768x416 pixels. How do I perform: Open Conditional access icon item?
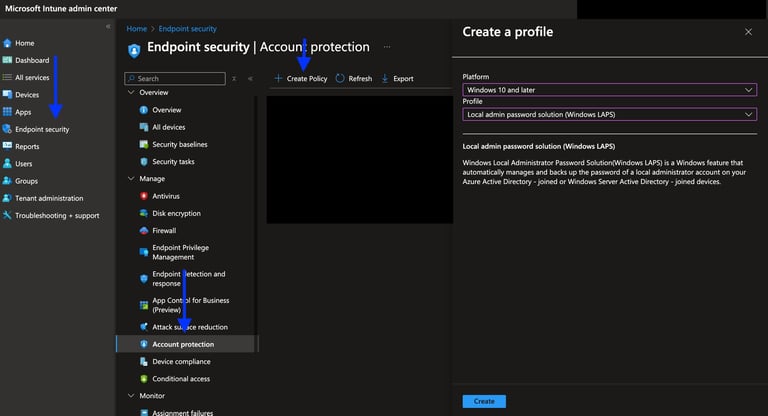coord(144,379)
